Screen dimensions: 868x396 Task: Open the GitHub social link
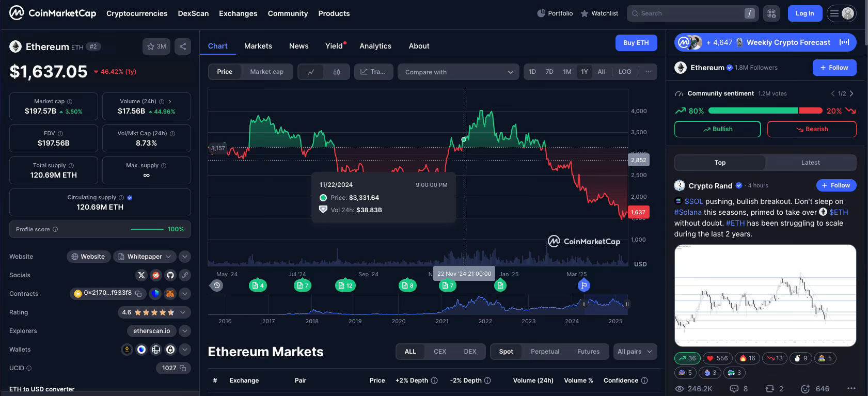[x=170, y=275]
